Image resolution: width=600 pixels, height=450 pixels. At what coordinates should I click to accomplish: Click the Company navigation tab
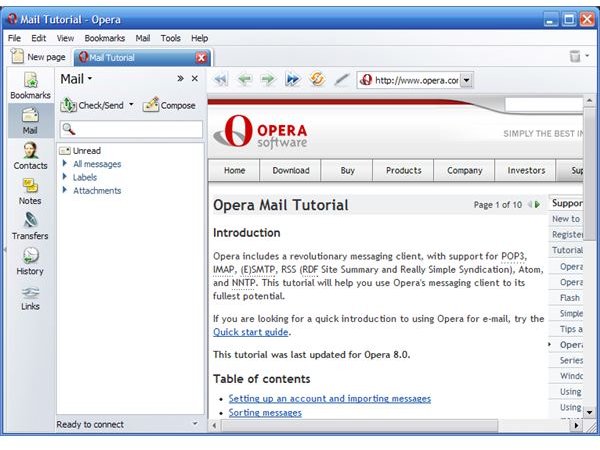coord(465,170)
